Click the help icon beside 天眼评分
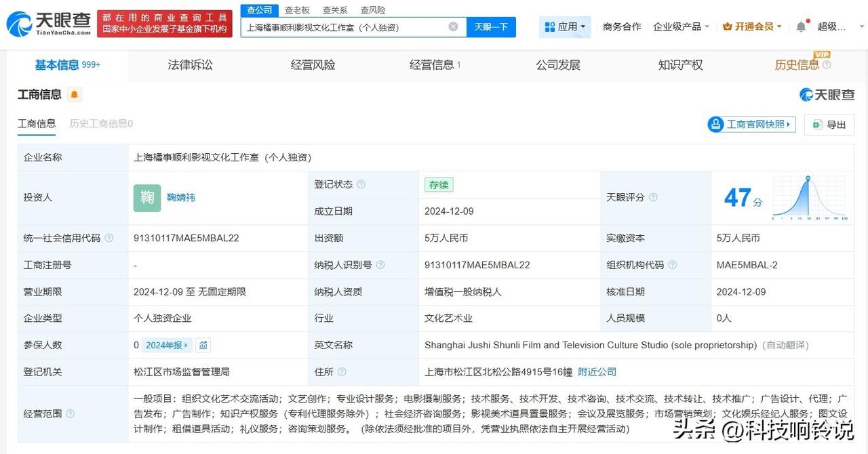Screen dimensions: 868x454 pos(651,197)
